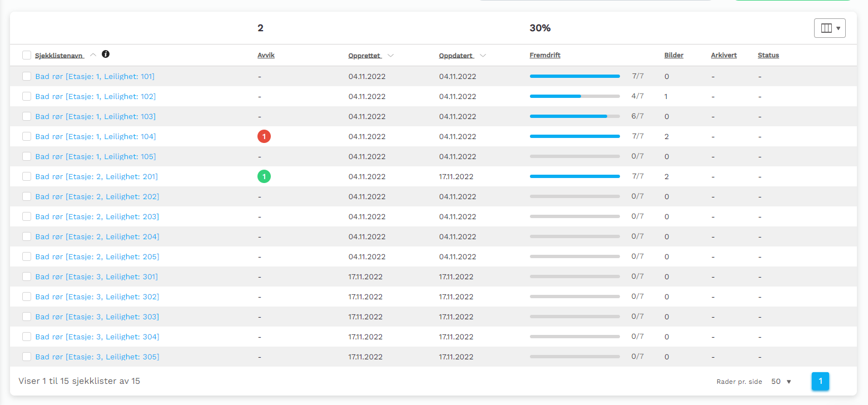
Task: Select the checkbox for Leilighet 203
Action: (x=27, y=216)
